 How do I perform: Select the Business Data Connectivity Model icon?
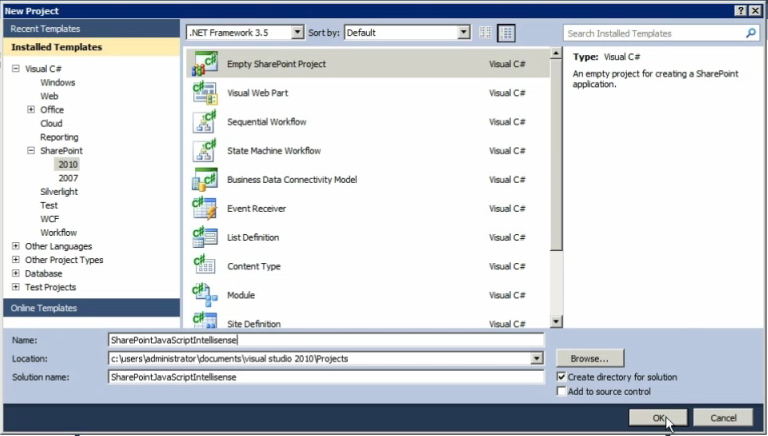tap(205, 180)
